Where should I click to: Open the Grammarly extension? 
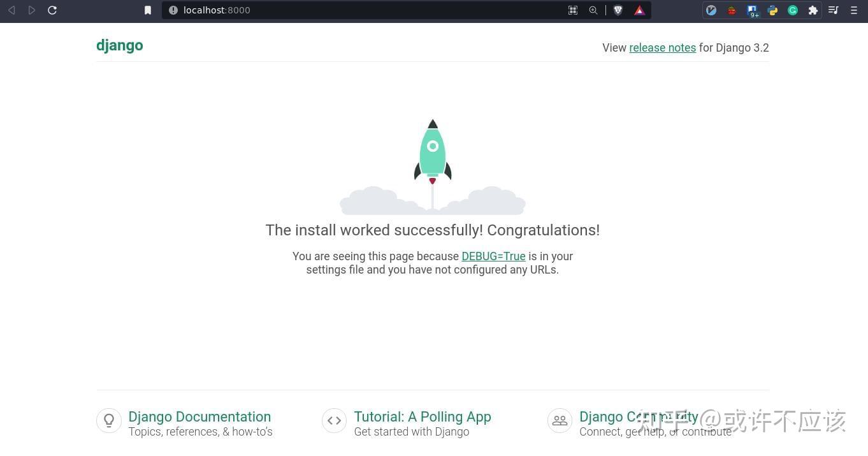793,10
